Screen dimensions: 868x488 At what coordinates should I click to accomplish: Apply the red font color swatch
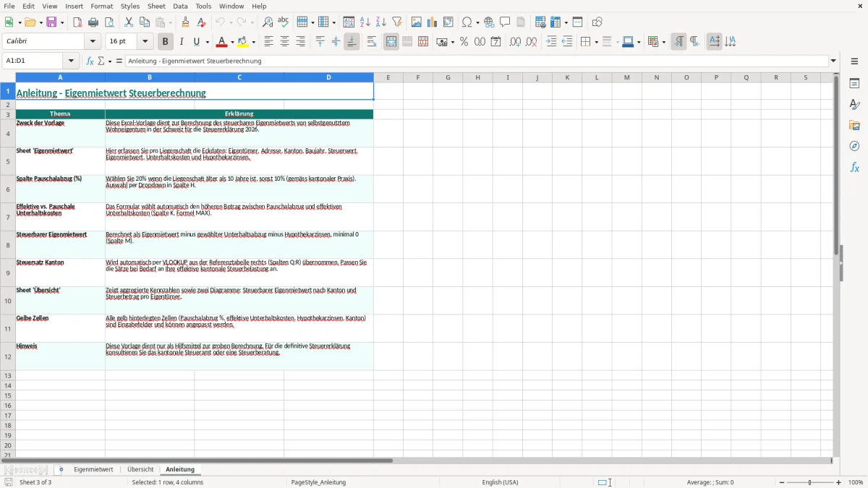[x=223, y=42]
